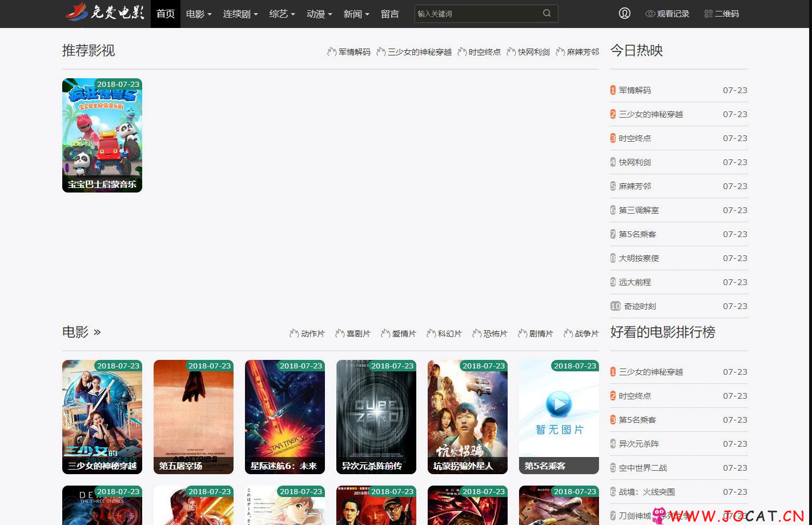Open 三少女的神秘穿越 in movie ranking list
Image resolution: width=812 pixels, height=525 pixels.
(x=651, y=372)
